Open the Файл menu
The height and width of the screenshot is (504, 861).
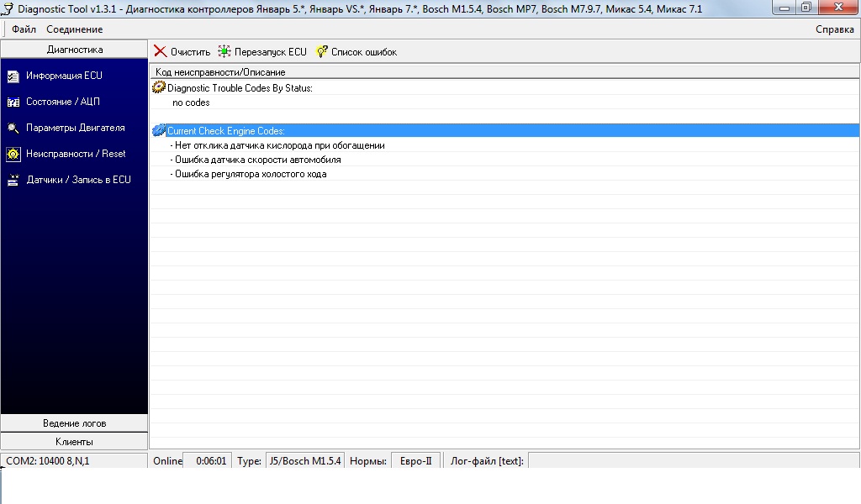(x=24, y=29)
